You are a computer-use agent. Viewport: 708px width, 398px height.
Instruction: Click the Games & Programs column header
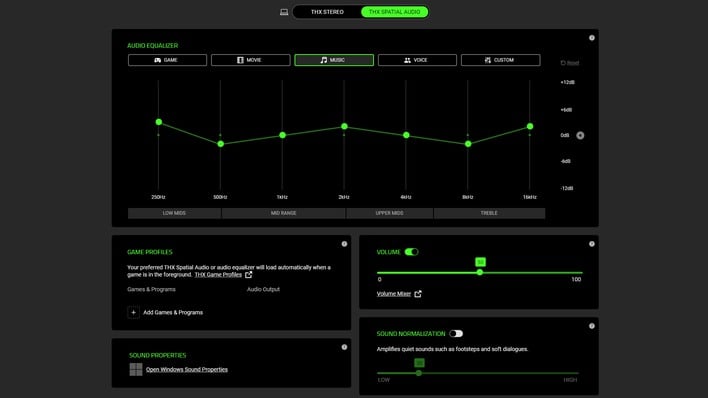[x=151, y=289]
